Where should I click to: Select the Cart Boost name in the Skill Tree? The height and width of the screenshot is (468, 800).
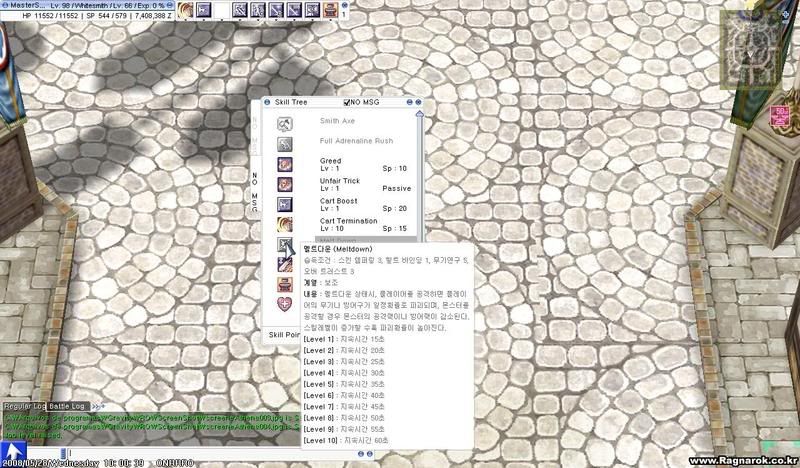338,201
